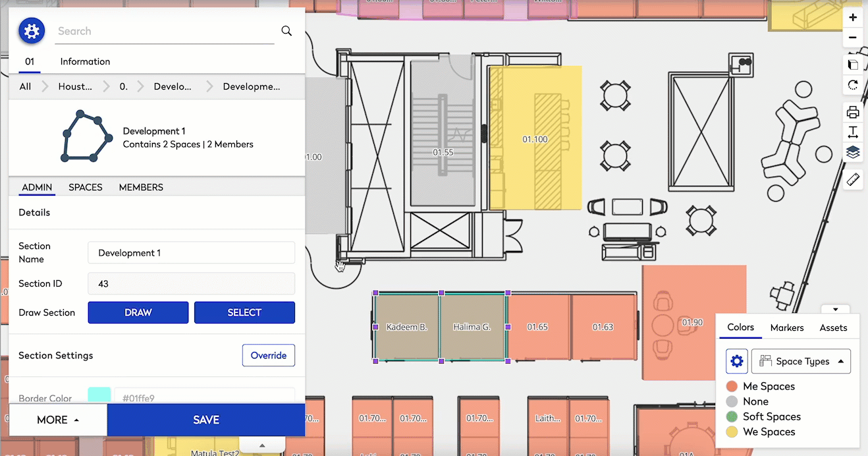Select the ruler measure tool
The image size is (868, 456).
point(853,179)
